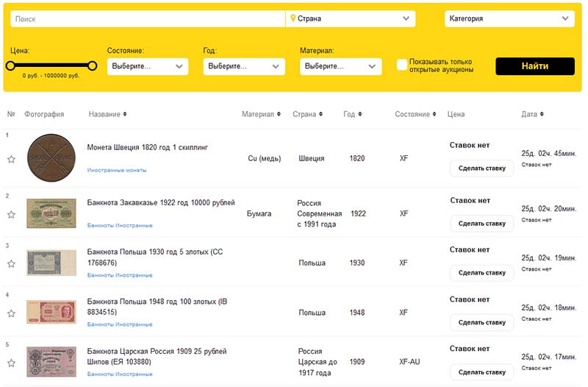The width and height of the screenshot is (588, 387).
Task: Sort by Название column arrows
Action: 125,114
